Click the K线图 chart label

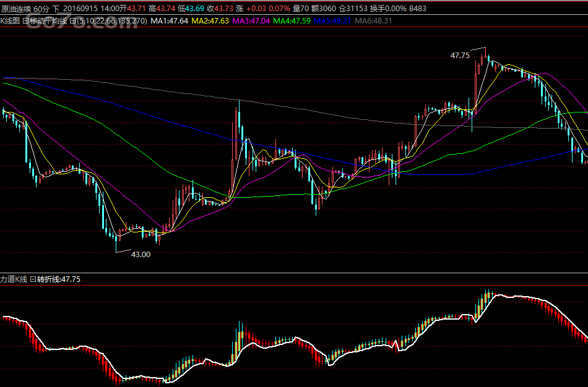(x=10, y=21)
